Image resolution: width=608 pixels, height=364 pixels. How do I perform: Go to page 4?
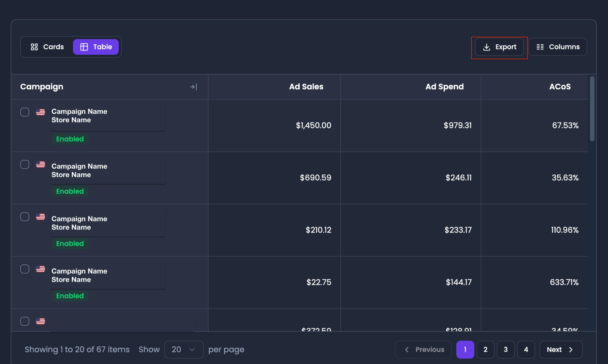coord(526,349)
